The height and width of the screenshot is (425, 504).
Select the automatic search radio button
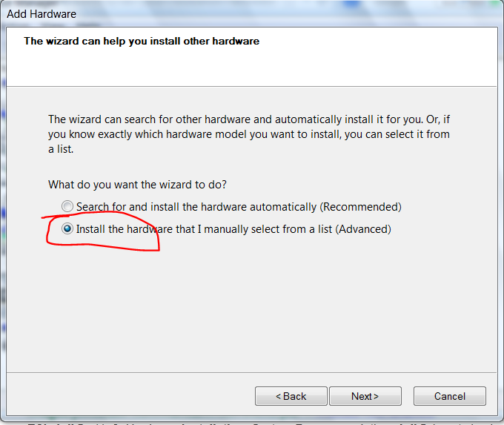(x=67, y=206)
